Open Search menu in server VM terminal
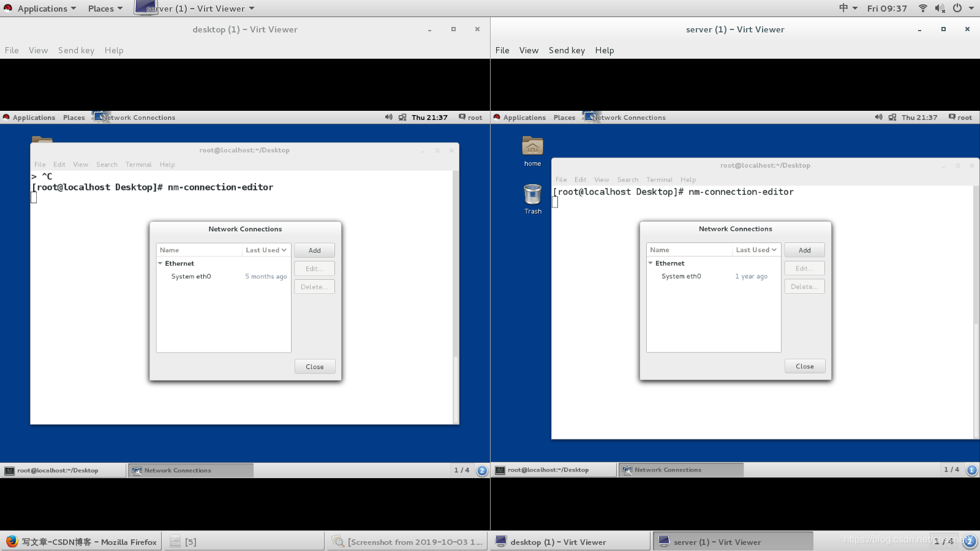The width and height of the screenshot is (980, 551). [628, 179]
